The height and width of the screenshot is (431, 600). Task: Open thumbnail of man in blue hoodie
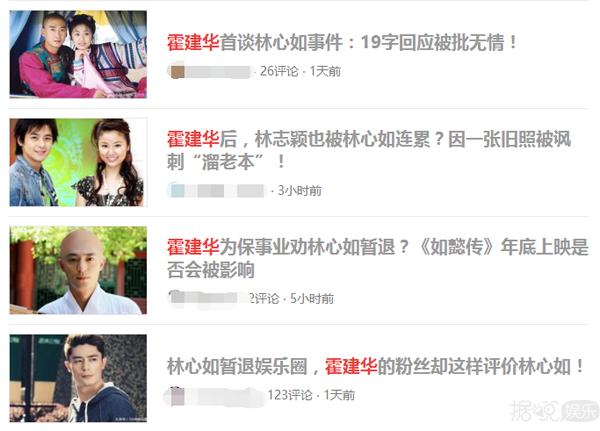click(78, 378)
